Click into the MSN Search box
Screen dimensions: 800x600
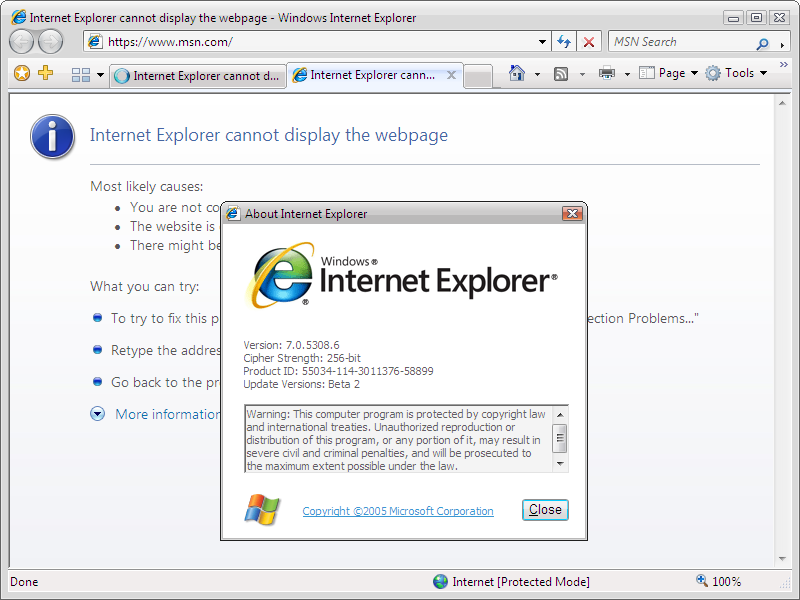(x=681, y=42)
